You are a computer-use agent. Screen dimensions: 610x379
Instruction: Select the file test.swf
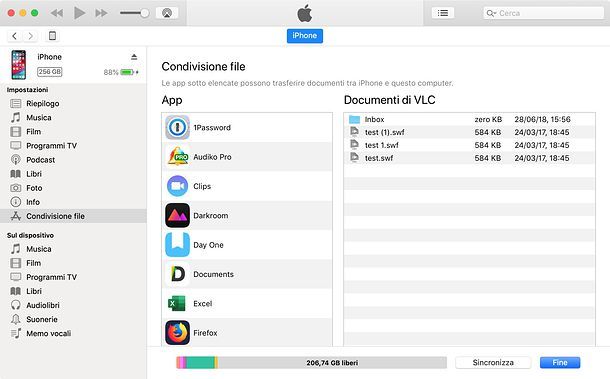coord(469,158)
